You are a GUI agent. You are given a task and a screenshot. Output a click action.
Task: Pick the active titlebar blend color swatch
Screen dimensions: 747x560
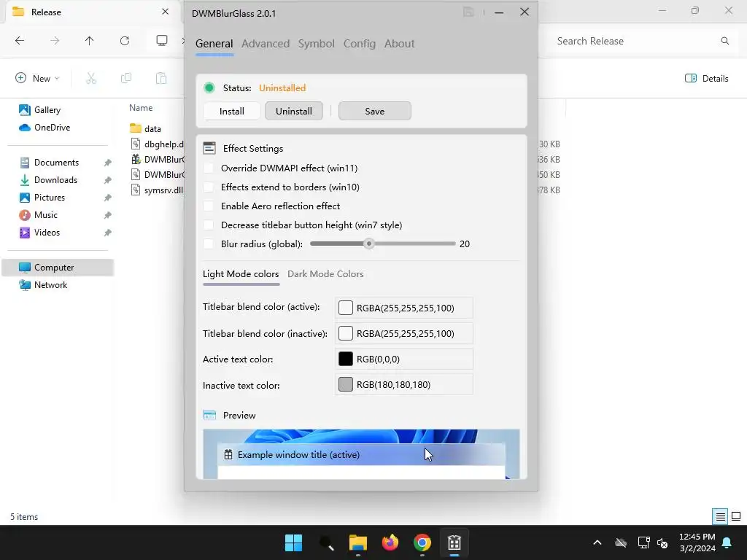point(345,308)
